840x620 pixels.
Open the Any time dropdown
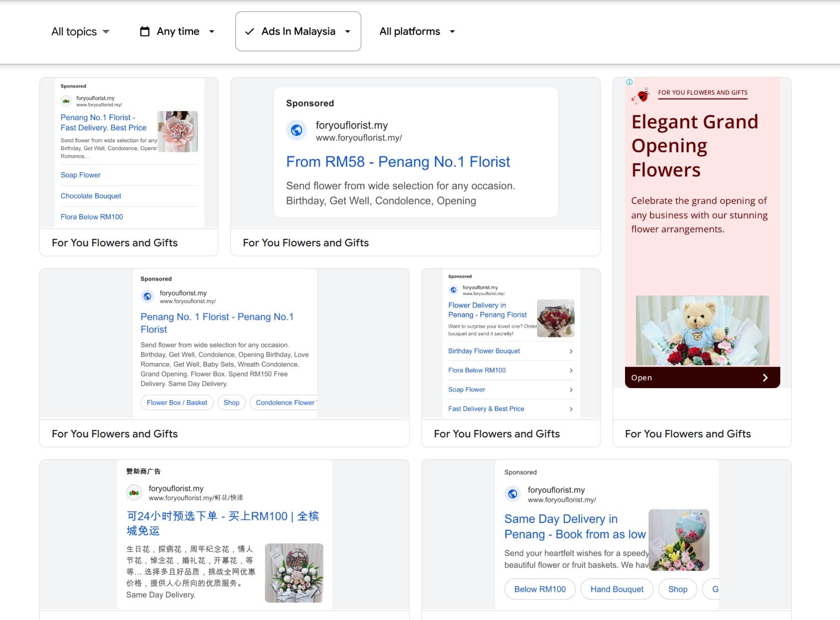tap(178, 31)
